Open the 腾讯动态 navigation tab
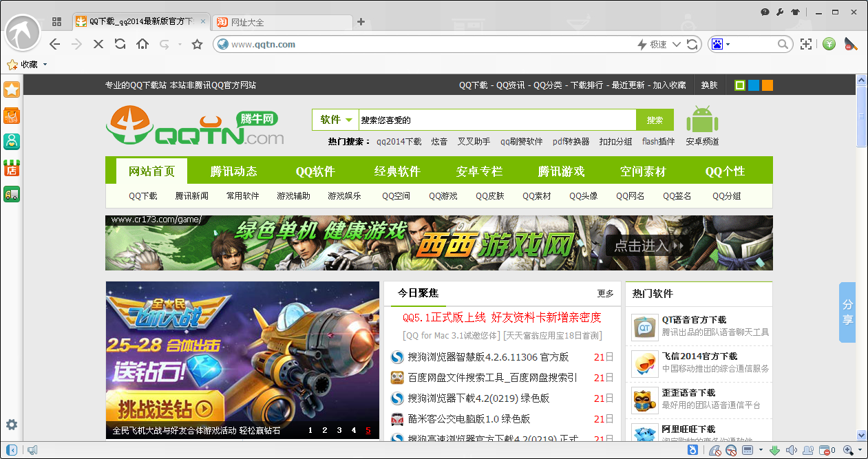Viewport: 868px width, 459px height. click(234, 171)
